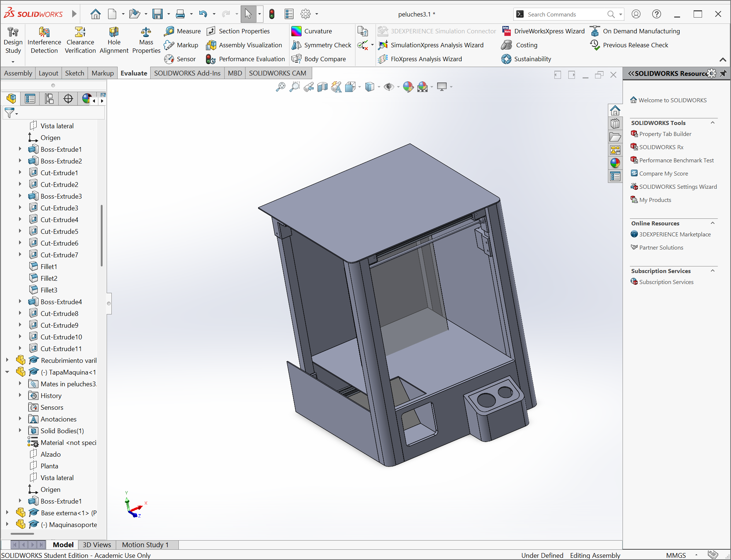Click the feature tree vertical scrollbar
This screenshot has height=560, width=731.
[101, 235]
